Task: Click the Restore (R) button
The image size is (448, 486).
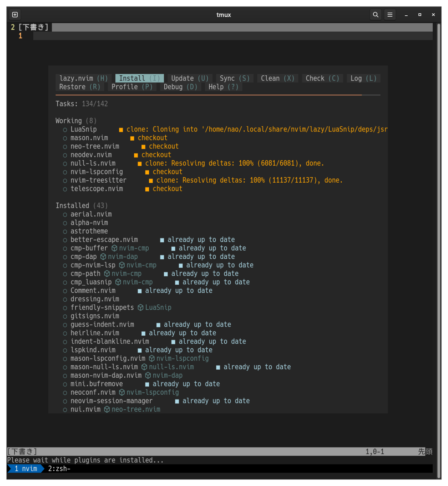Action: coord(80,87)
